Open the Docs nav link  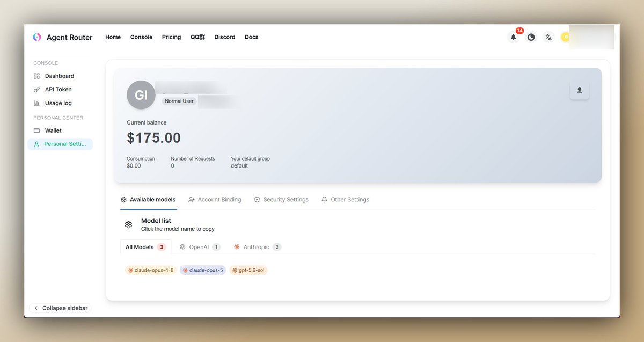(251, 37)
